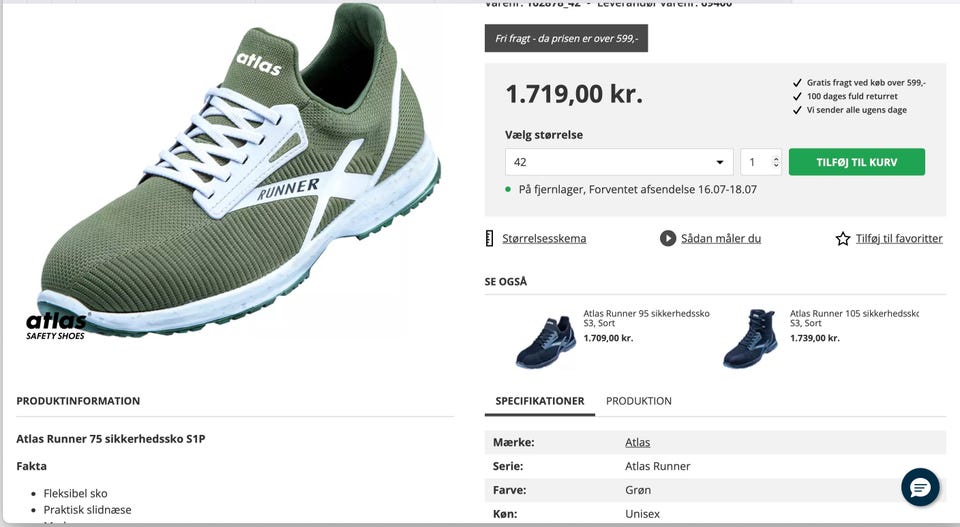Switch to the Produktion tab
Screen dimensions: 960x527
639,401
